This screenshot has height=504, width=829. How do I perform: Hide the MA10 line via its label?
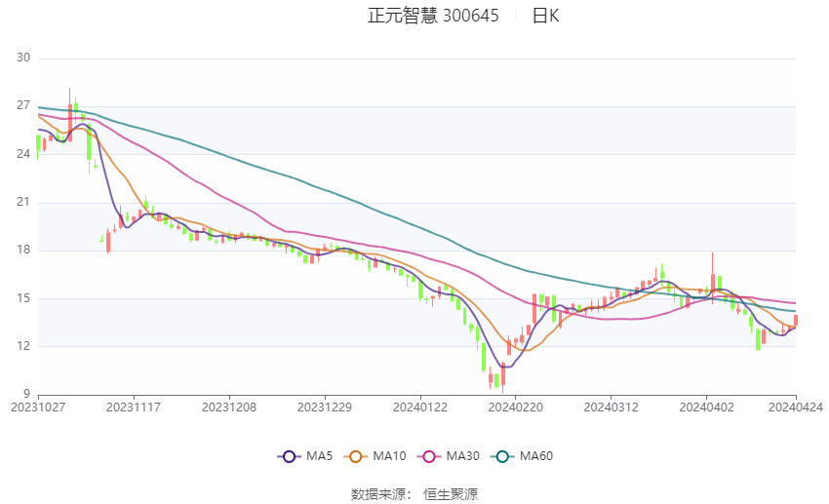(x=390, y=456)
